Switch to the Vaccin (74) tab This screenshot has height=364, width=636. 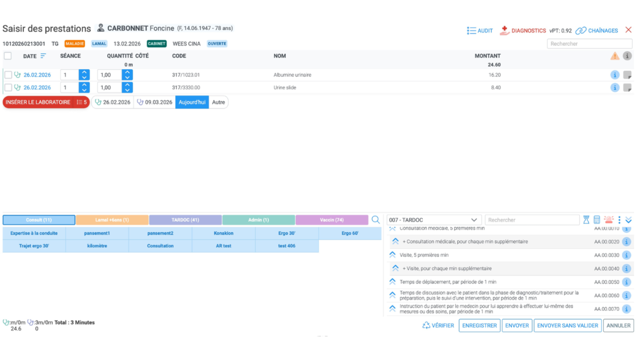pyautogui.click(x=332, y=220)
